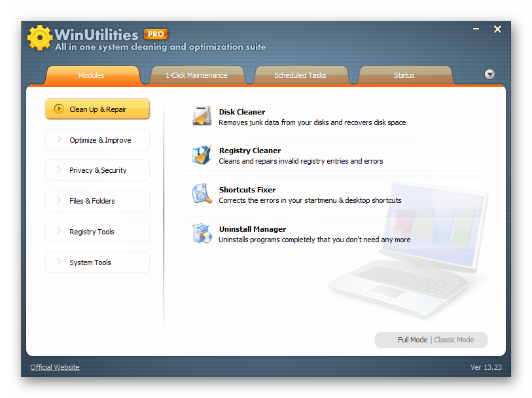Expand the Optimize & Improve chevron
This screenshot has height=398, width=532.
[x=59, y=139]
